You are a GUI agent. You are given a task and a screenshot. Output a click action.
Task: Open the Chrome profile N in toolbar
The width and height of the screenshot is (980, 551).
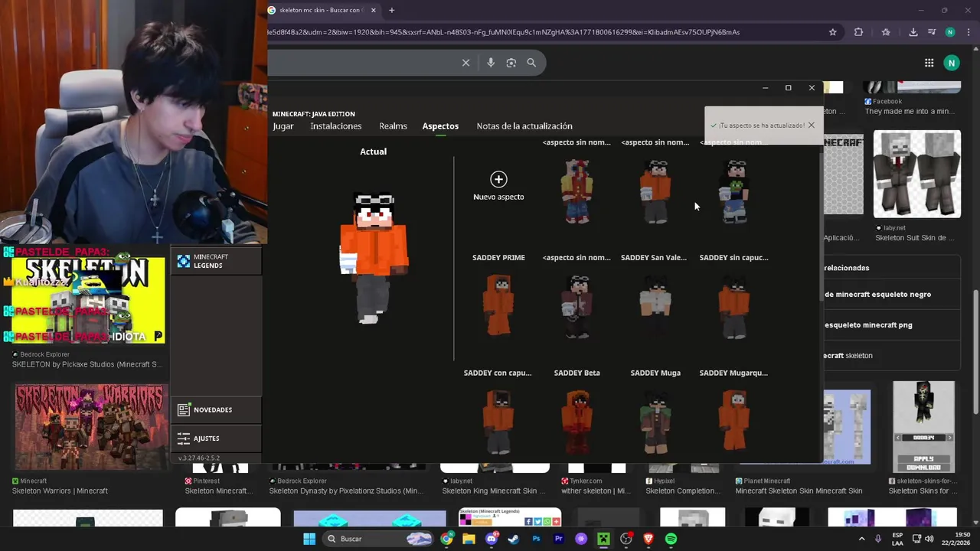pyautogui.click(x=950, y=32)
